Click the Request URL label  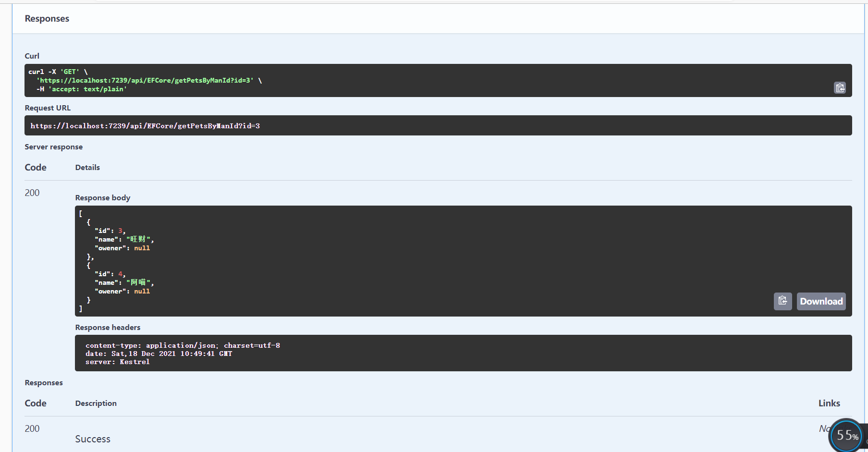(x=48, y=108)
